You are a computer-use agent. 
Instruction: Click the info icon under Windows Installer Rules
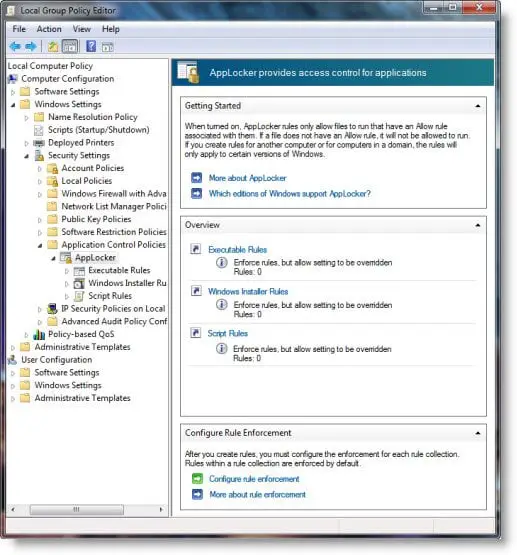(x=222, y=304)
